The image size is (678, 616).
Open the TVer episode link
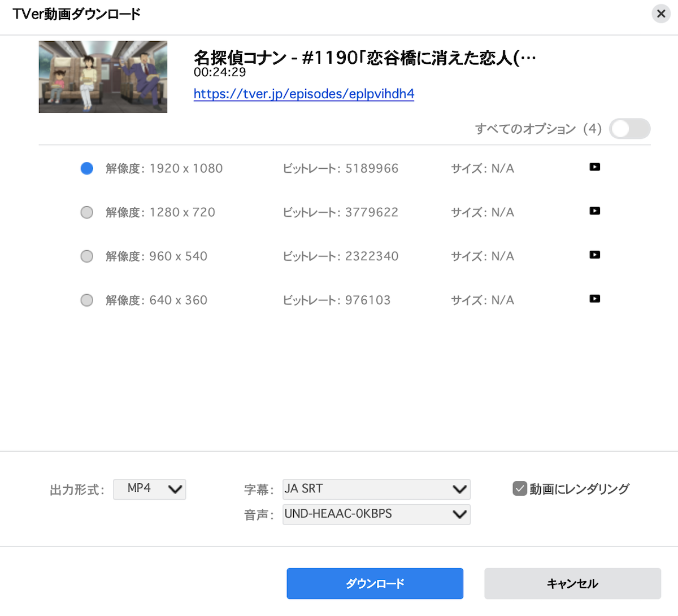(x=303, y=94)
